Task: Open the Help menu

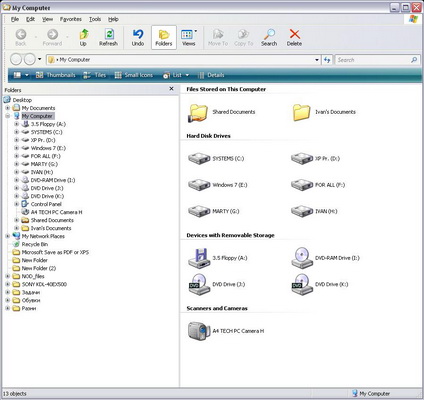Action: [x=113, y=19]
